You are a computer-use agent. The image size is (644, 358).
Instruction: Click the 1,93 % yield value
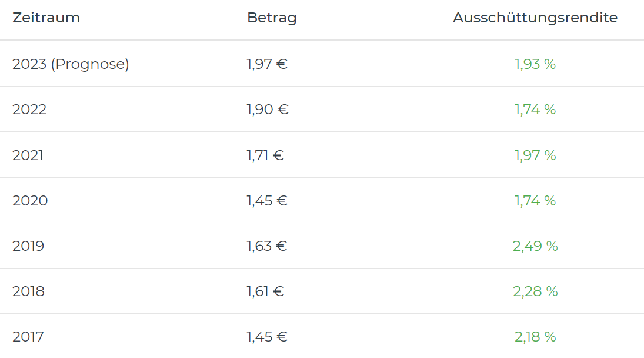click(535, 64)
